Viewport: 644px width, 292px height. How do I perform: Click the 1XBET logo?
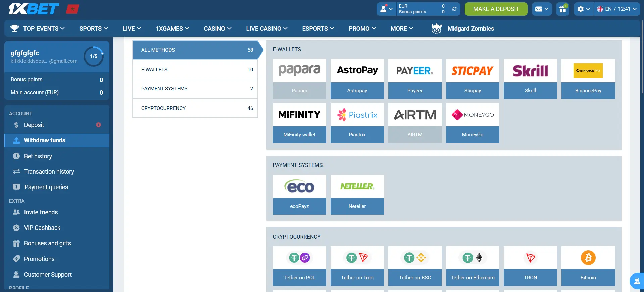tap(34, 9)
